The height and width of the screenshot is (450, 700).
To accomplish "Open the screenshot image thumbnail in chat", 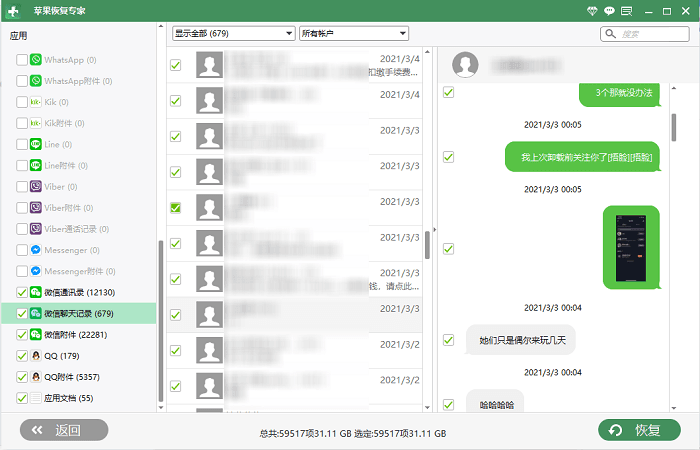I will (x=631, y=248).
